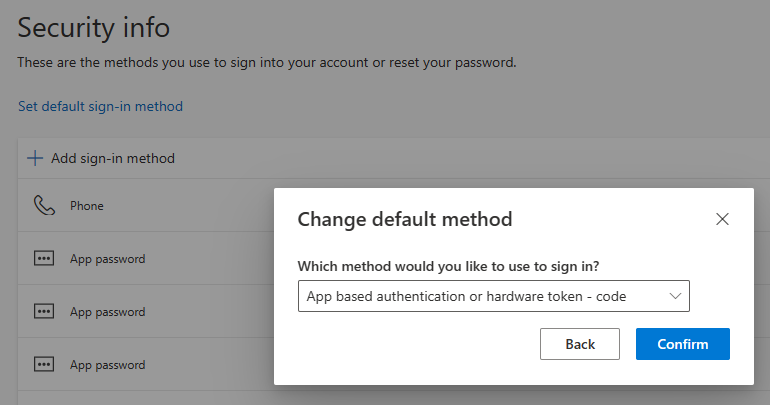Select the Add sign-in method label
Screen dimensions: 770x405
coord(113,158)
